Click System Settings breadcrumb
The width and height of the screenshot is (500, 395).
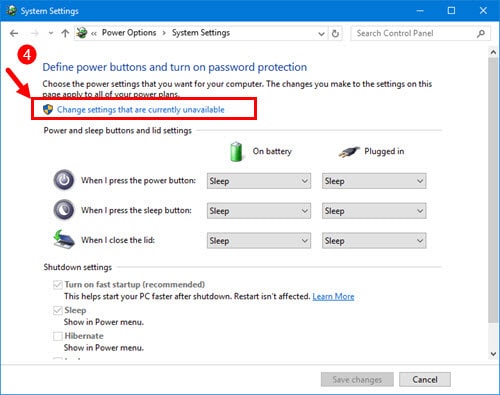201,33
